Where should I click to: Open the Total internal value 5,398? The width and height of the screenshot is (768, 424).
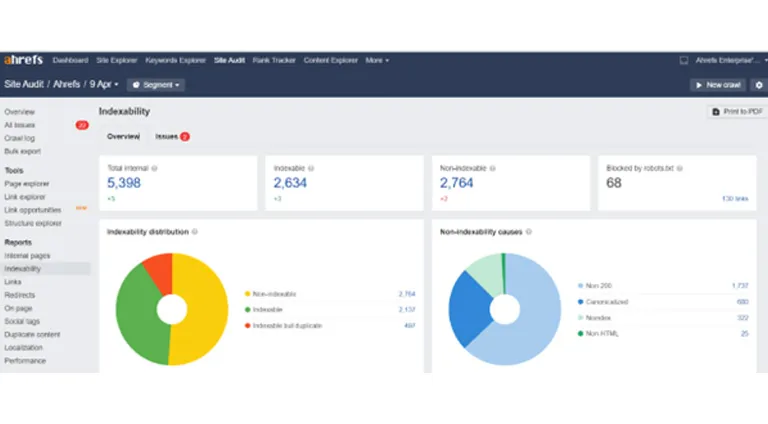point(124,183)
